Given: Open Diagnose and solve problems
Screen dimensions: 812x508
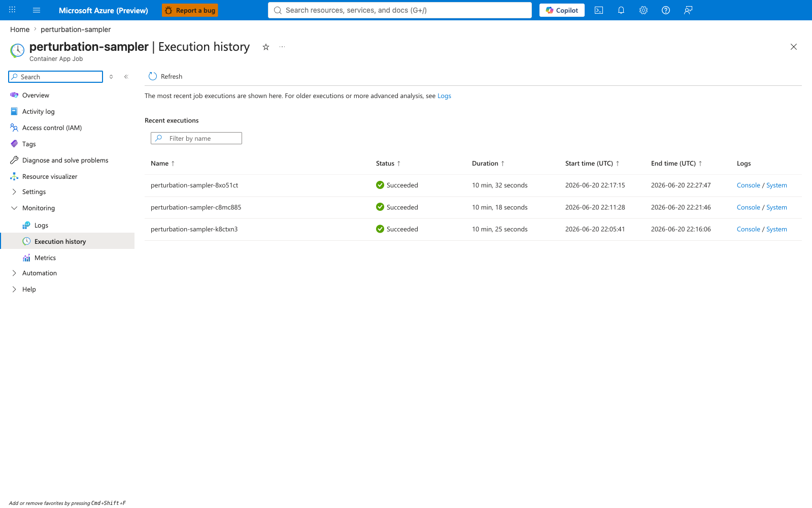Looking at the screenshot, I should (65, 160).
